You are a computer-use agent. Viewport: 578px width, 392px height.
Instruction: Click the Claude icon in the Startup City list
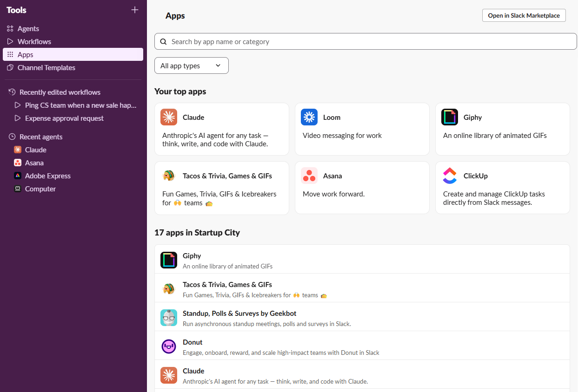click(169, 375)
